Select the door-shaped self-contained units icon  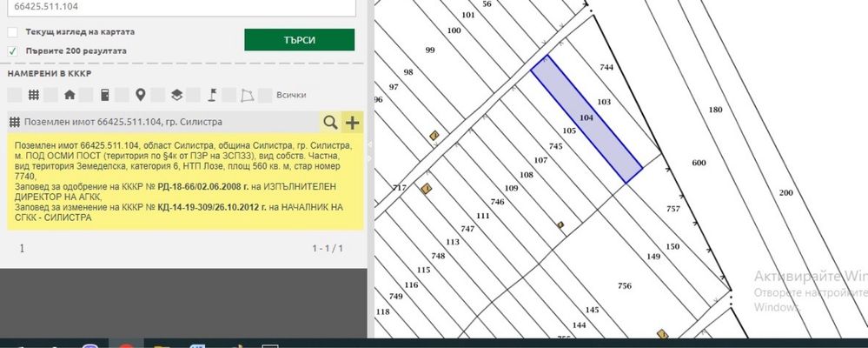(104, 95)
